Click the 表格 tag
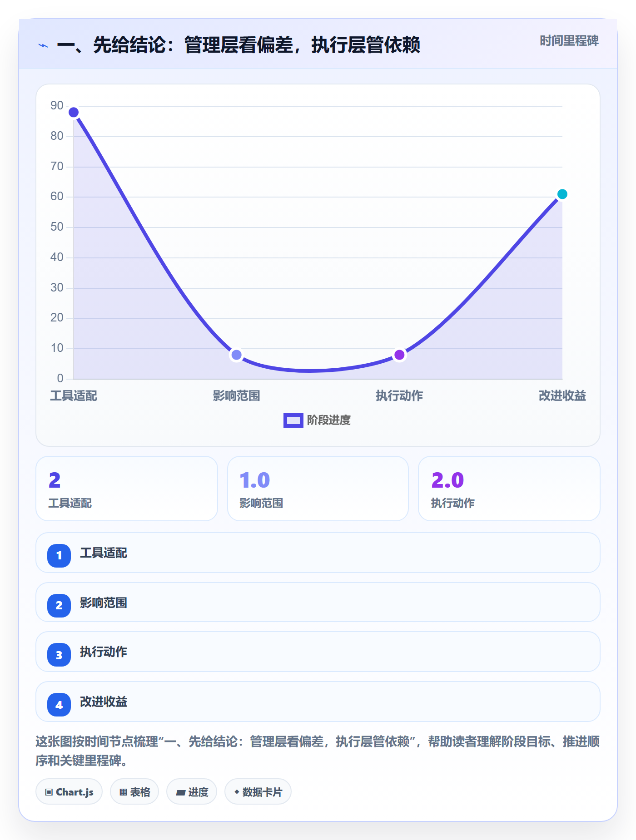 point(134,792)
